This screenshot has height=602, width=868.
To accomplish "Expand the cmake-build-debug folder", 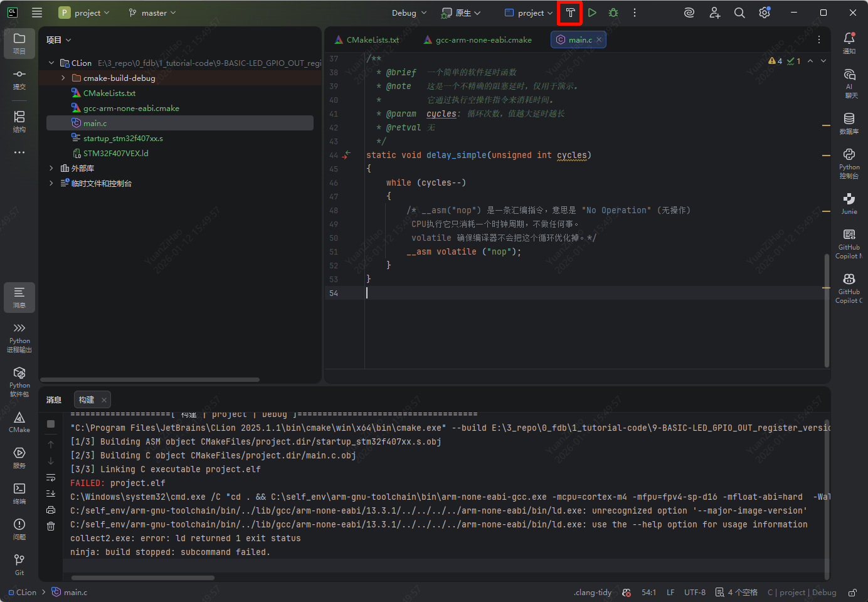I will (63, 78).
